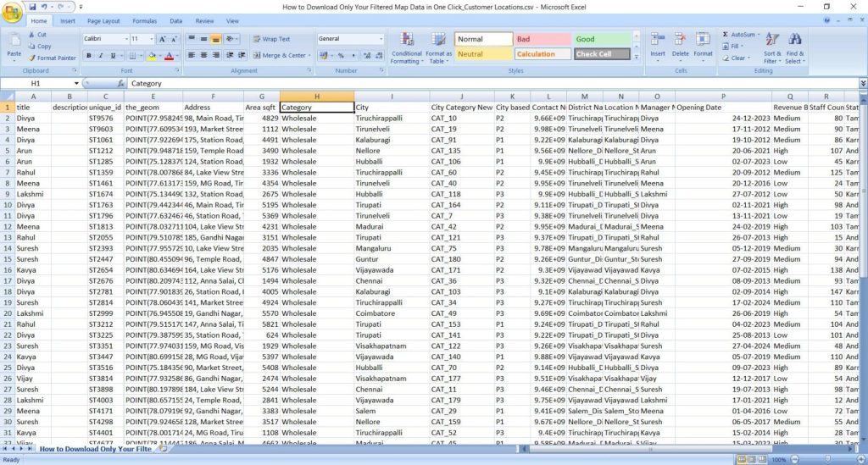Viewport: 868px width, 465px height.
Task: Toggle Bold formatting
Action: (88, 56)
